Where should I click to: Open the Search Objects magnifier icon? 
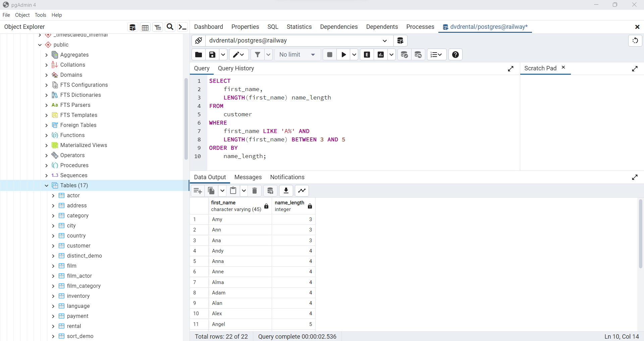[x=170, y=27]
